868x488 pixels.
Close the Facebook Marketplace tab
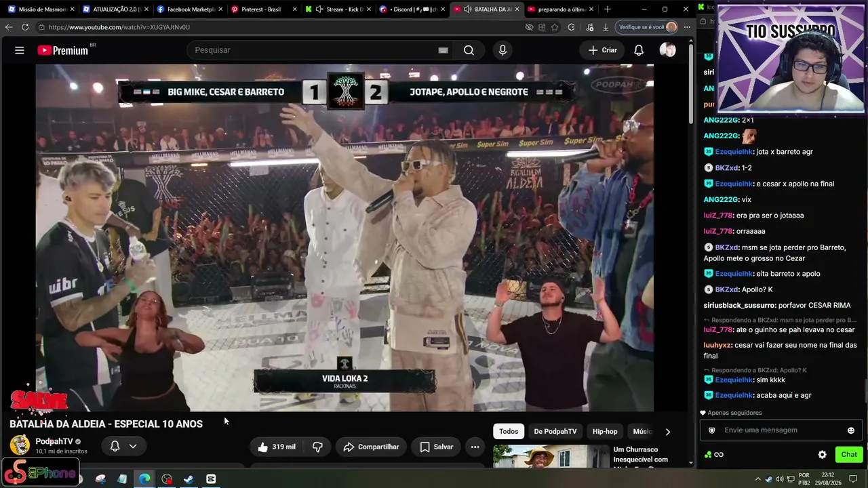(220, 9)
